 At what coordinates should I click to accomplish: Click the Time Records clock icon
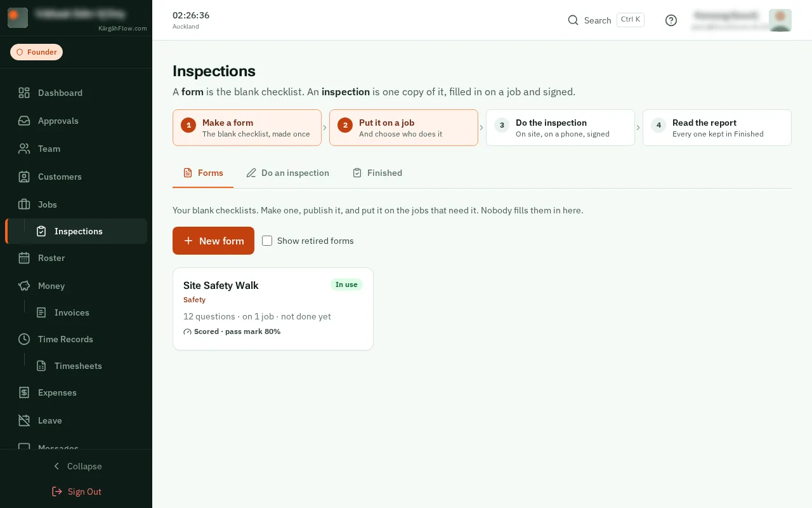[x=24, y=339]
